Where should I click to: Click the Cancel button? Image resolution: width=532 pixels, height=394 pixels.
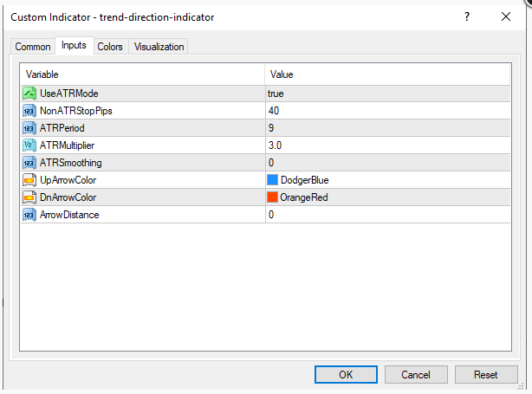pyautogui.click(x=416, y=375)
